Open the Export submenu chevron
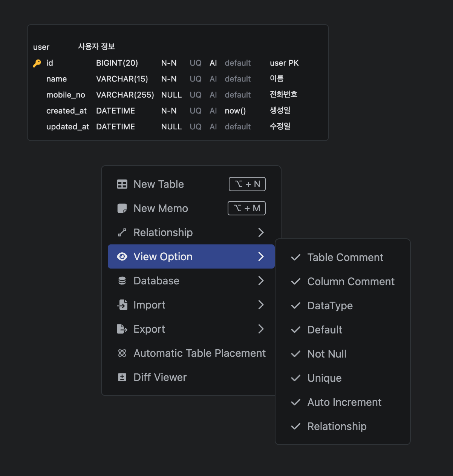 (x=261, y=329)
